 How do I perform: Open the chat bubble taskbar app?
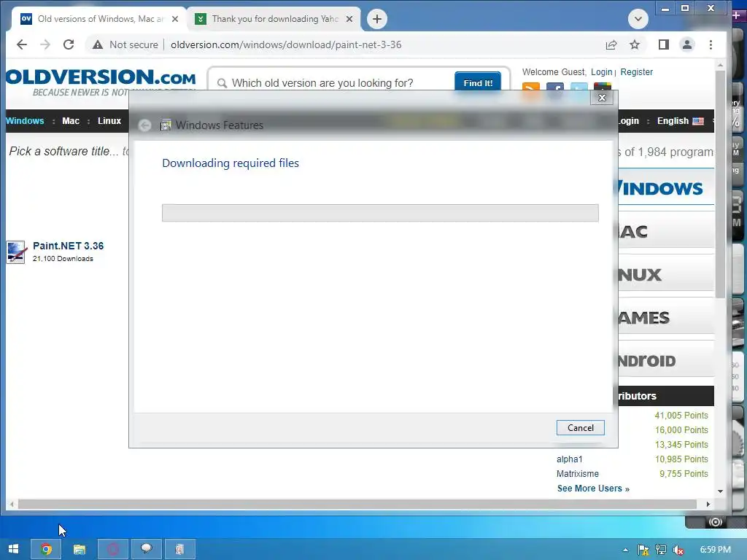[146, 549]
